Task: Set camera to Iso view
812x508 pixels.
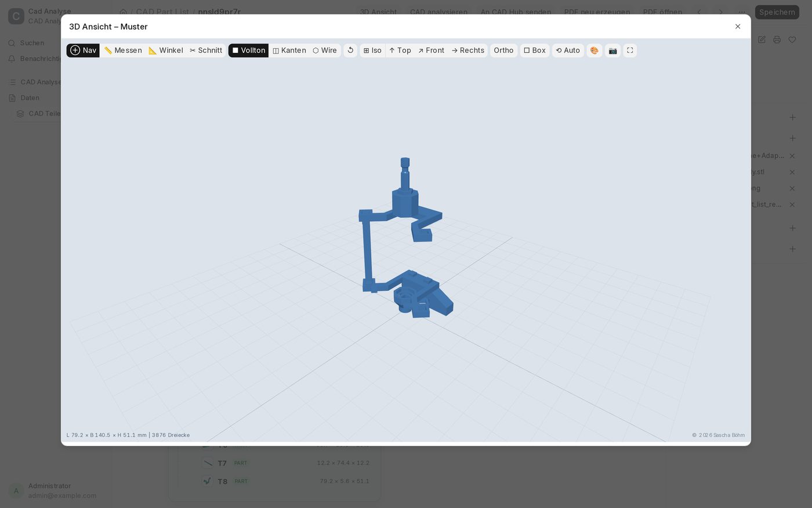Action: click(372, 51)
